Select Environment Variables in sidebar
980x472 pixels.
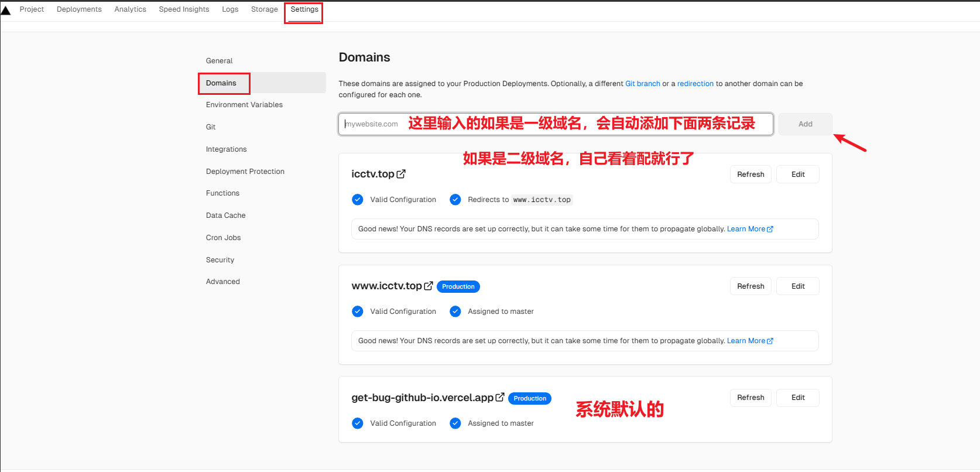click(x=244, y=105)
